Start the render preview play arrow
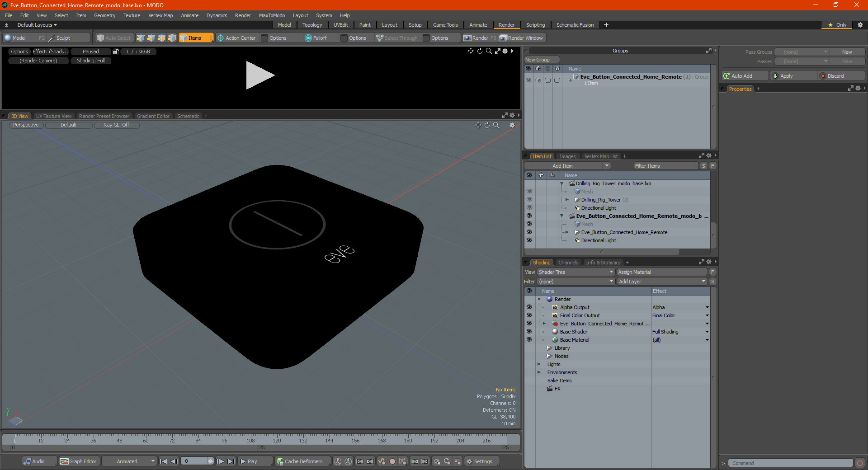Screen dimensions: 868x470 [260, 75]
